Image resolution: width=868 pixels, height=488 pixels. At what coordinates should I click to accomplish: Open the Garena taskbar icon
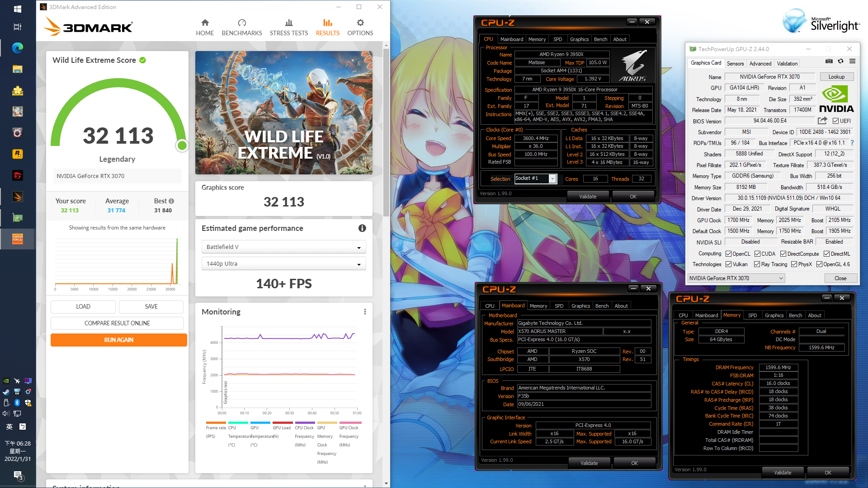click(17, 175)
